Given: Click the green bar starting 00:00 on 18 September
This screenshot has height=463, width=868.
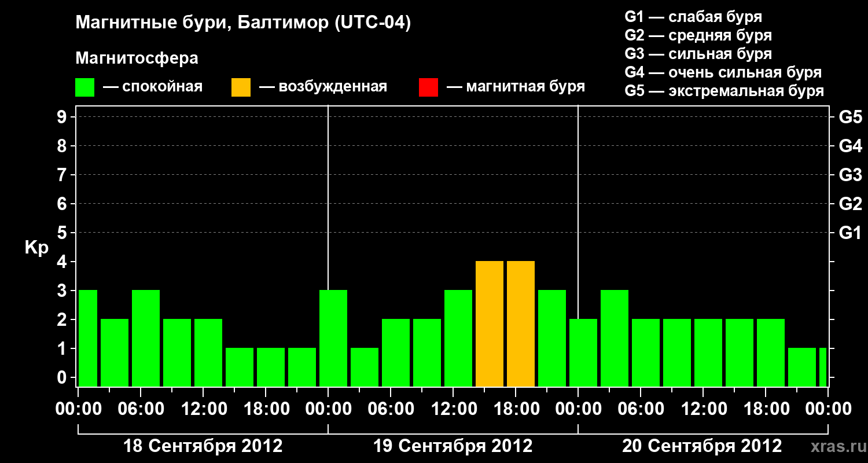Looking at the screenshot, I should tap(88, 339).
